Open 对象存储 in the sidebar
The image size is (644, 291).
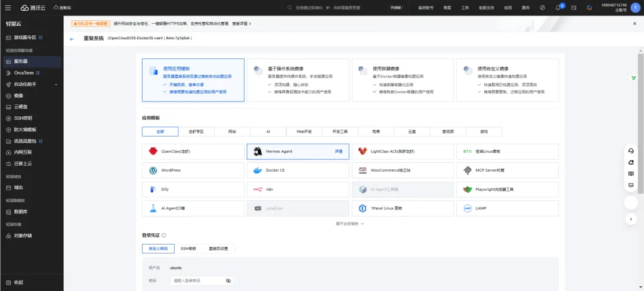pos(23,236)
